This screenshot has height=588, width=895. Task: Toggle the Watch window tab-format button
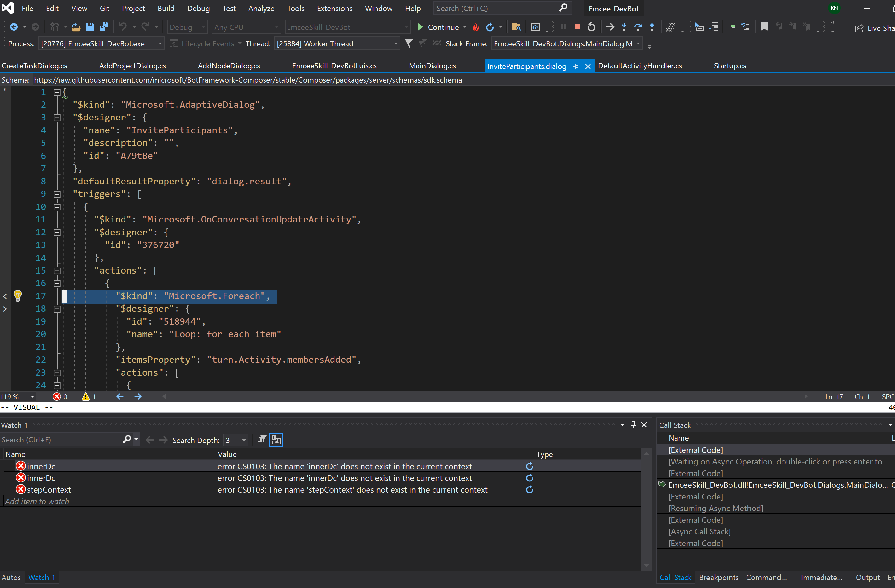276,440
